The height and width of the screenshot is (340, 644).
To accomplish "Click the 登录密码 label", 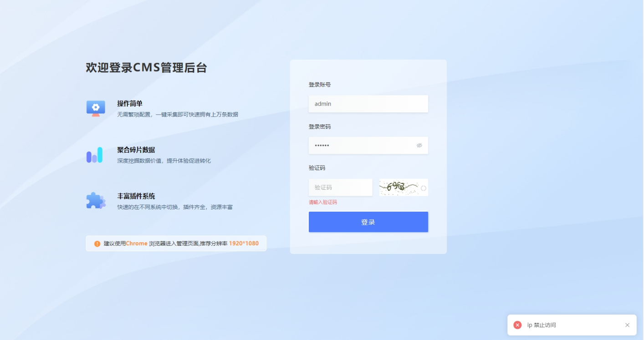I will [320, 127].
